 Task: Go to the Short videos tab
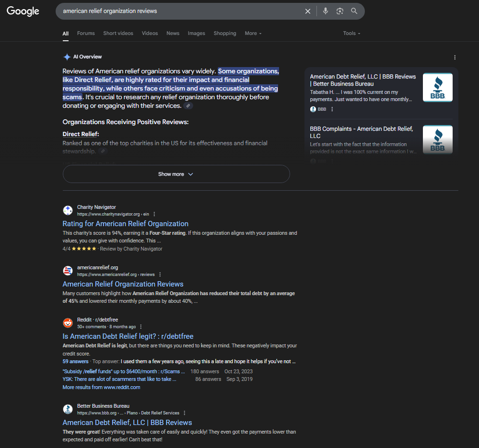coord(118,34)
